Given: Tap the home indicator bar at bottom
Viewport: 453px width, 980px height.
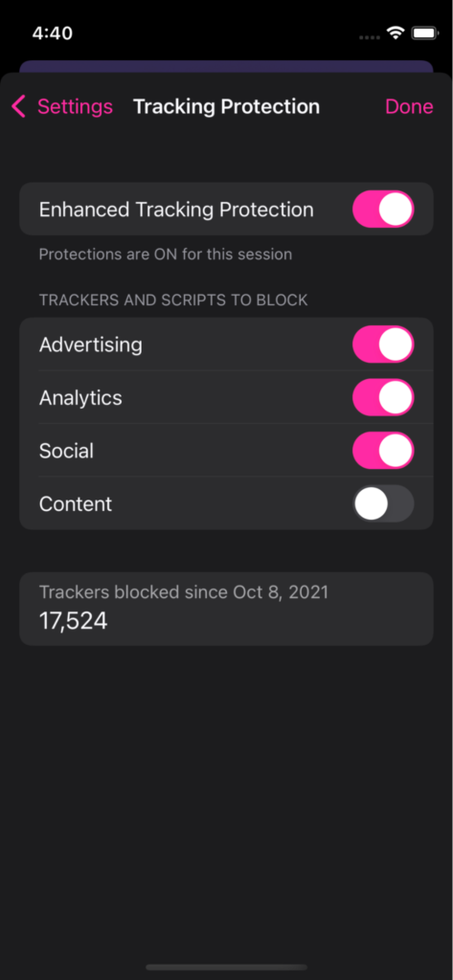Looking at the screenshot, I should 226,967.
